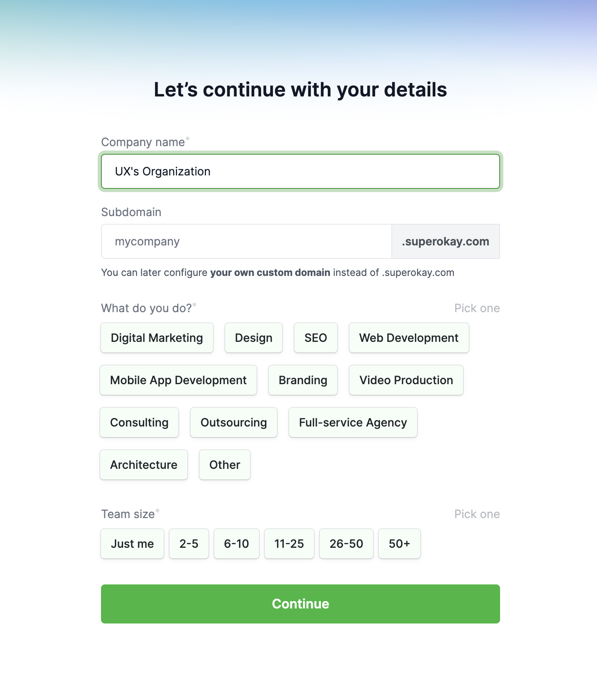This screenshot has height=700, width=597.
Task: Set team size to Just me
Action: [132, 544]
